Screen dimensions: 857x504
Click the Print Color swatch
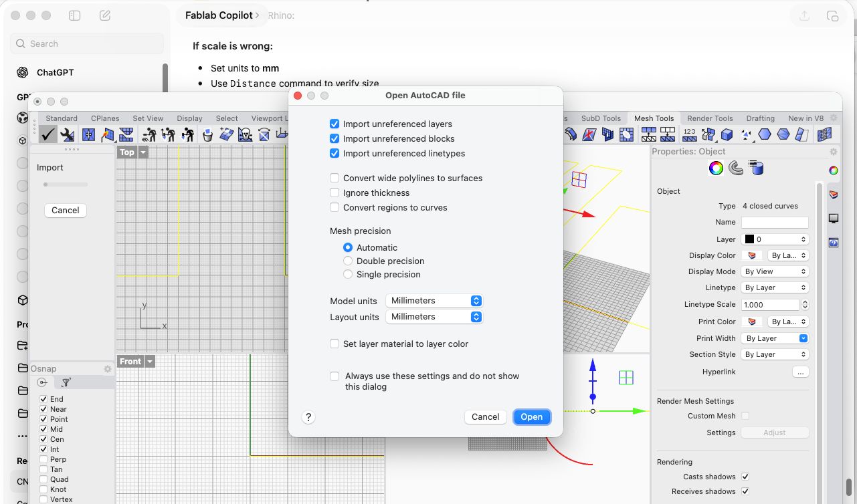[753, 322]
